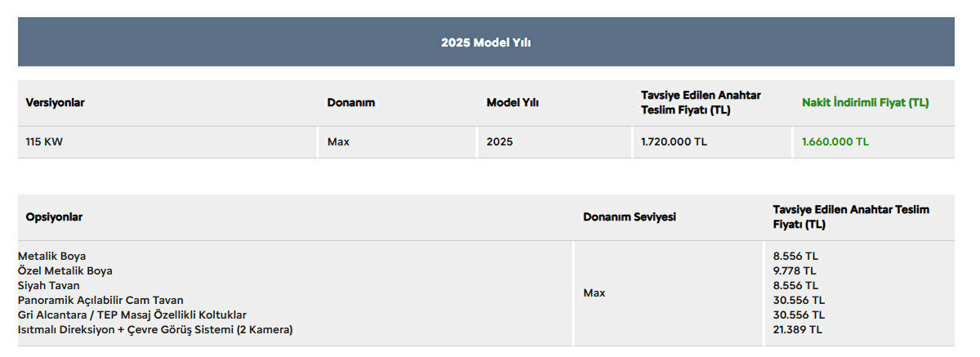Click the green 1.660.000 TL discounted price
The width and height of the screenshot is (980, 357).
(x=835, y=142)
